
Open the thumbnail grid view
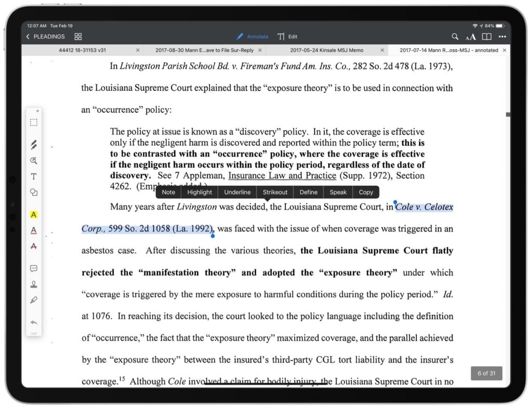[x=78, y=37]
